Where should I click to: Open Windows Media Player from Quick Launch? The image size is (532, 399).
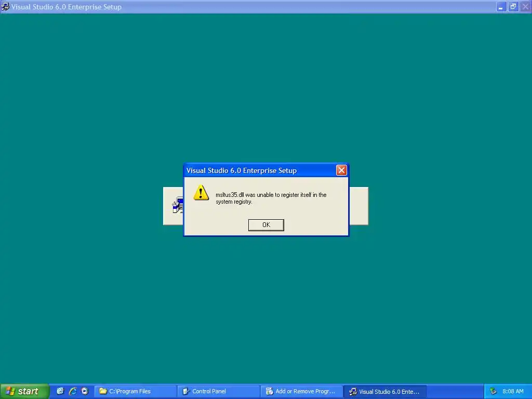[85, 391]
